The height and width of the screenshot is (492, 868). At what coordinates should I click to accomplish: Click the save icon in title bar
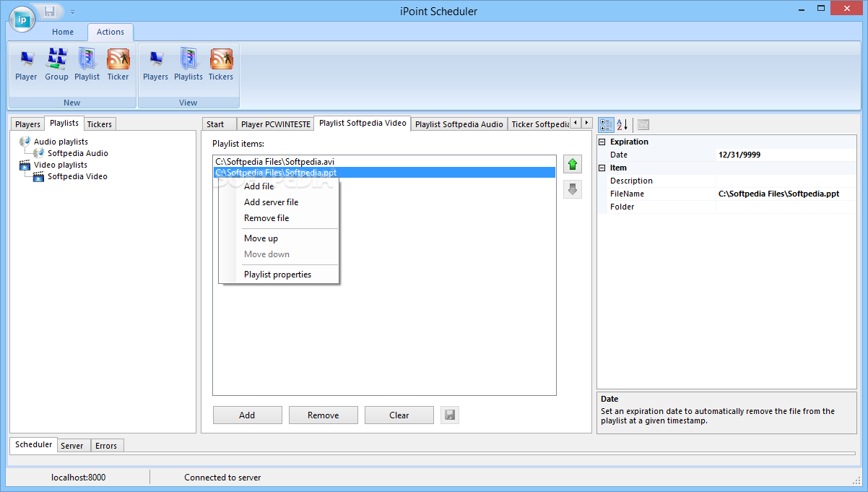pos(50,11)
